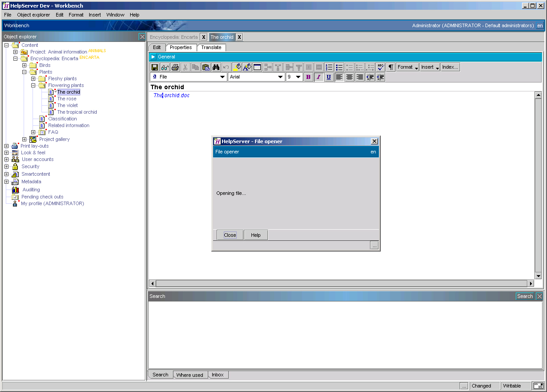This screenshot has width=547, height=392.
Task: Open the Insert dropdown in the editor toolbar
Action: pyautogui.click(x=430, y=67)
